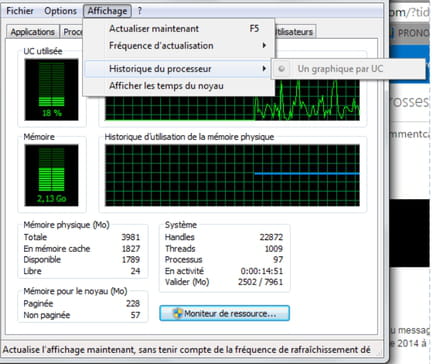Open the ? help menu
The width and height of the screenshot is (440, 364).
tap(140, 11)
